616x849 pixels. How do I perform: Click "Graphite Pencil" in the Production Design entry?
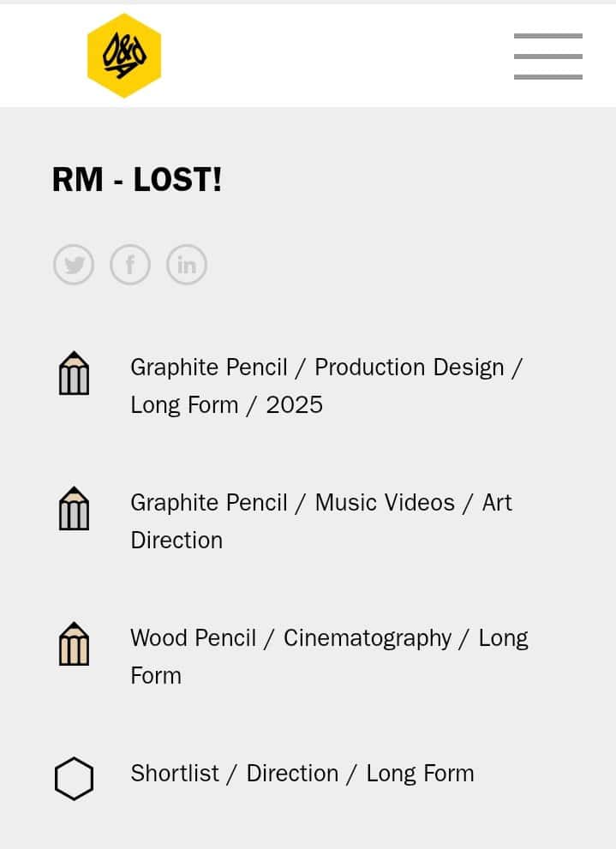208,368
